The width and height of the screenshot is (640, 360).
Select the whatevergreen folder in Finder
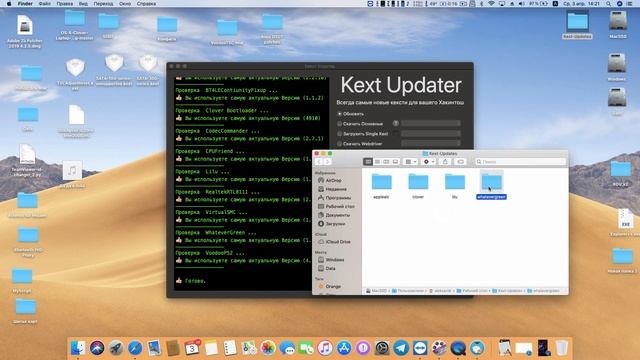tap(491, 182)
